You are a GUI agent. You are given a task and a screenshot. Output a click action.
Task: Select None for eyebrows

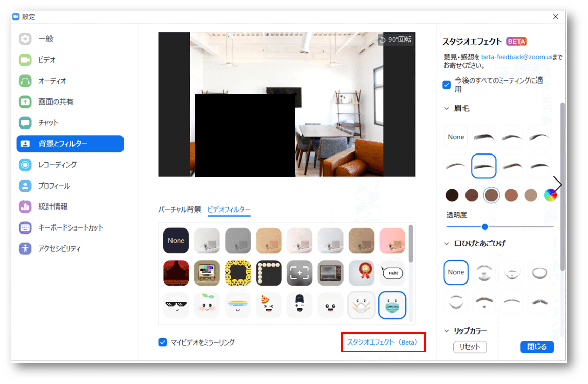[x=456, y=137]
